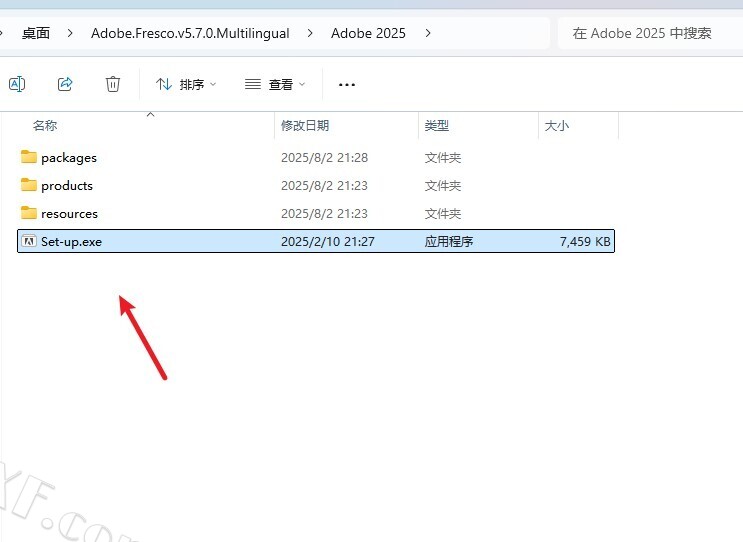Sort by the 名称 column header
This screenshot has width=743, height=542.
click(45, 126)
